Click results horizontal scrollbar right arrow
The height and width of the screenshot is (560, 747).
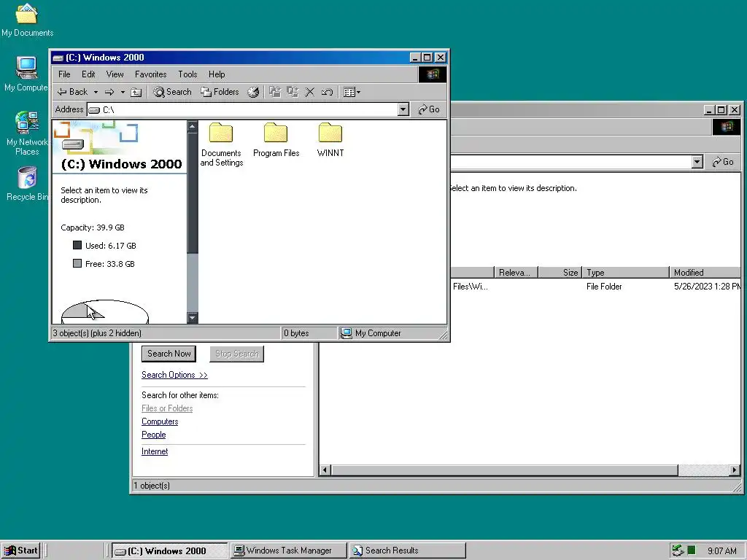(735, 470)
